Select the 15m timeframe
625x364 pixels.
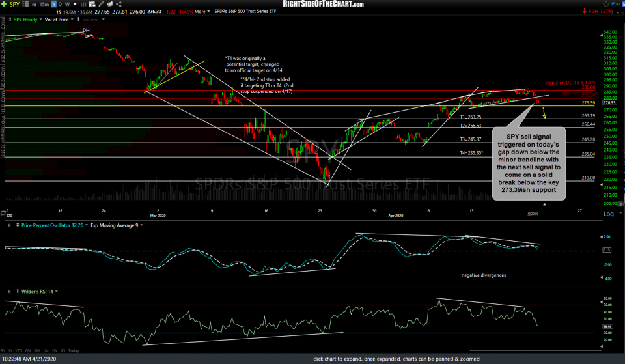[x=44, y=5]
